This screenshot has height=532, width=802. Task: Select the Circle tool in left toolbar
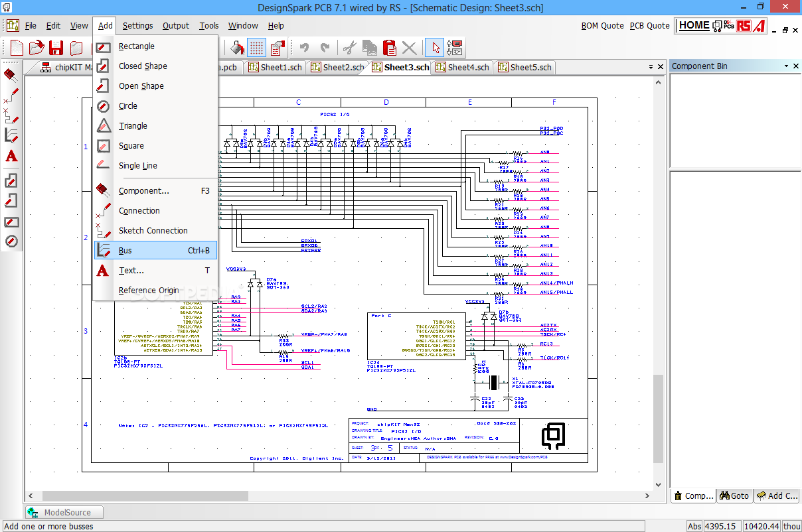click(11, 241)
